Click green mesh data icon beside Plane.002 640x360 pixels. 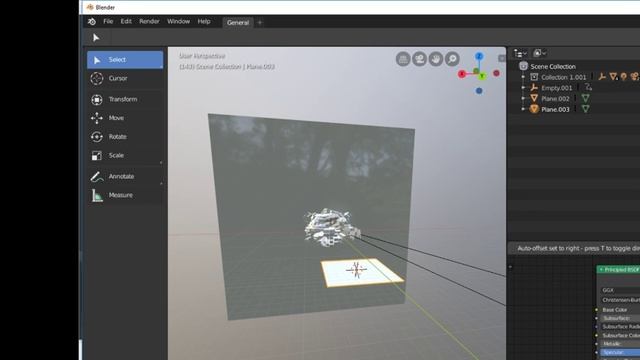(585, 98)
